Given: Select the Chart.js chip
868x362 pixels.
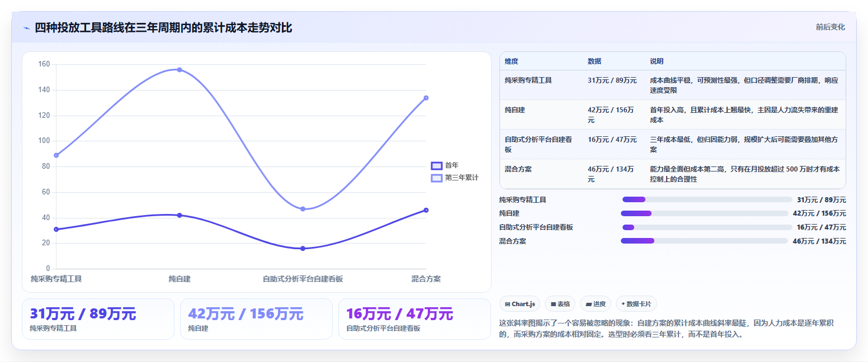Looking at the screenshot, I should [520, 304].
